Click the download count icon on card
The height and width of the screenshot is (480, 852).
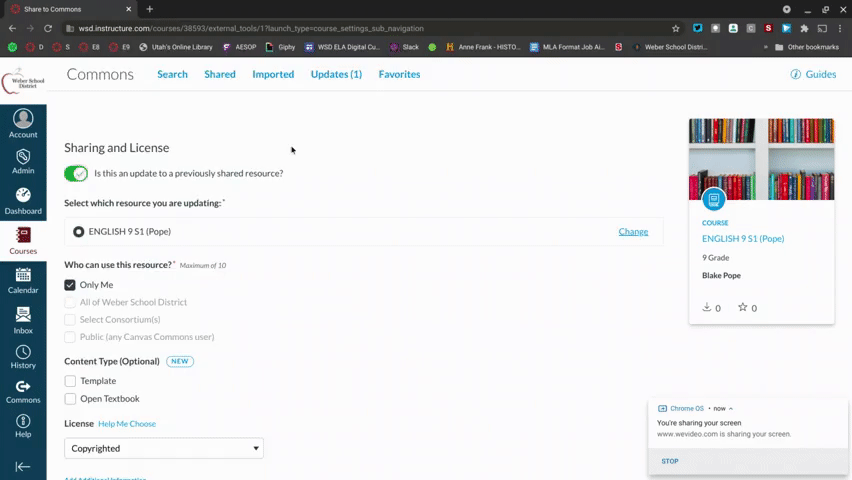coord(706,307)
